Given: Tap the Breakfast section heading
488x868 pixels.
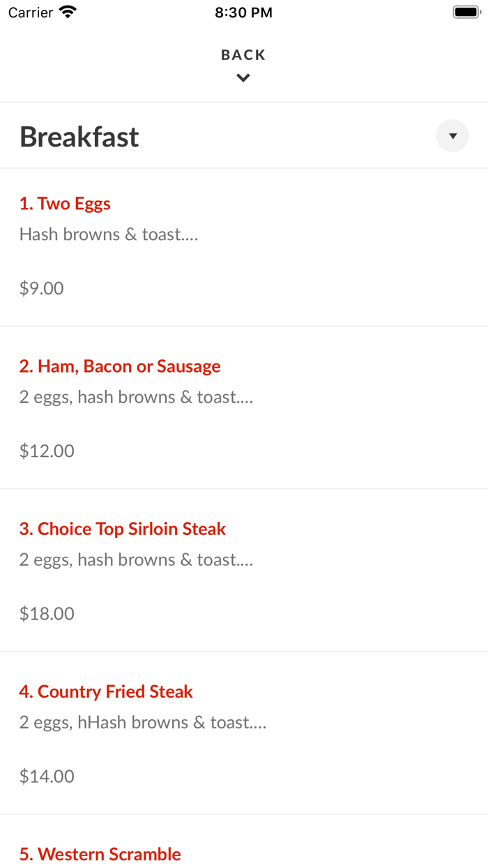Looking at the screenshot, I should point(79,137).
